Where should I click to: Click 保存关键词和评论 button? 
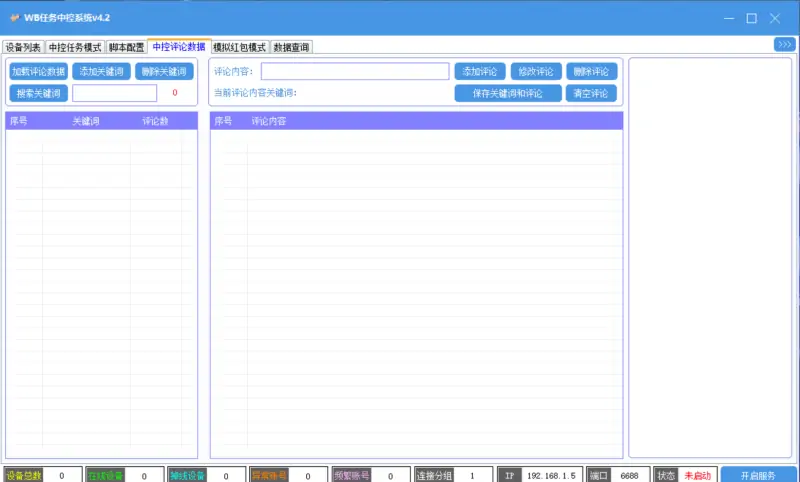506,93
